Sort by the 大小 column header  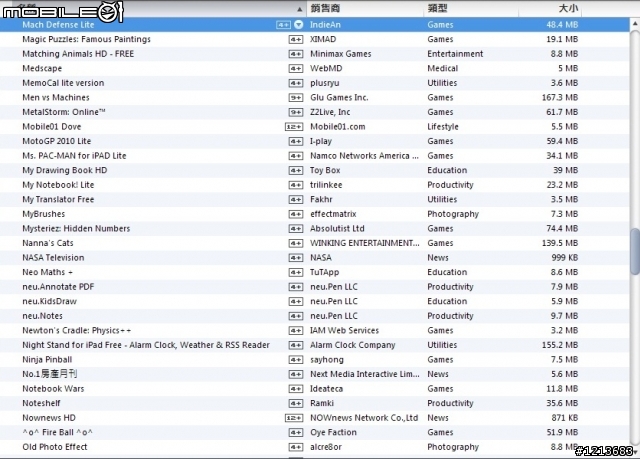568,8
